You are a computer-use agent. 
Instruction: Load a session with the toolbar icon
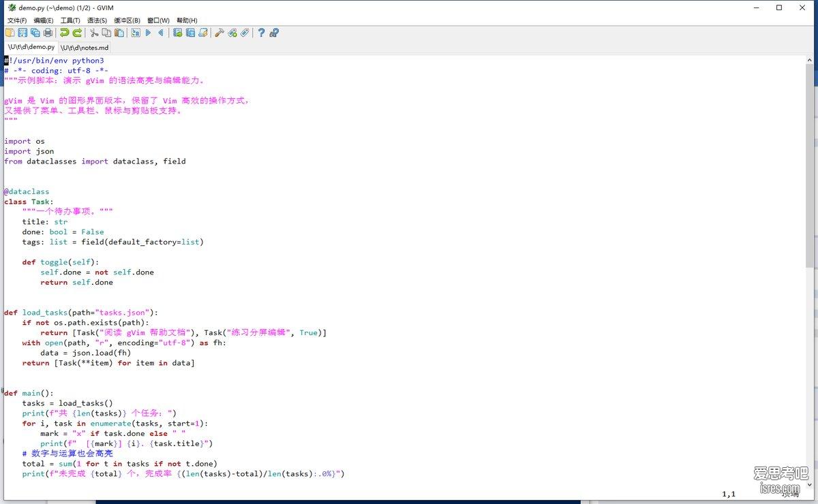click(177, 33)
